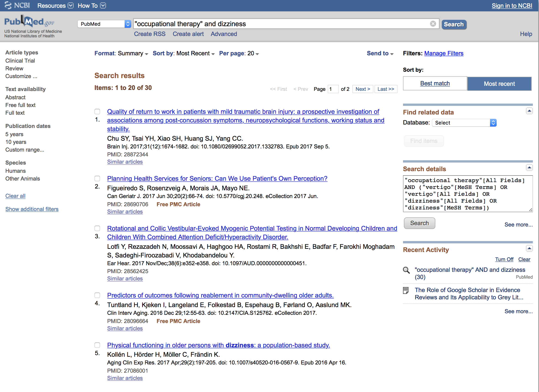The height and width of the screenshot is (392, 539).
Task: Tick checkbox for Physical functioning result
Action: [x=97, y=345]
